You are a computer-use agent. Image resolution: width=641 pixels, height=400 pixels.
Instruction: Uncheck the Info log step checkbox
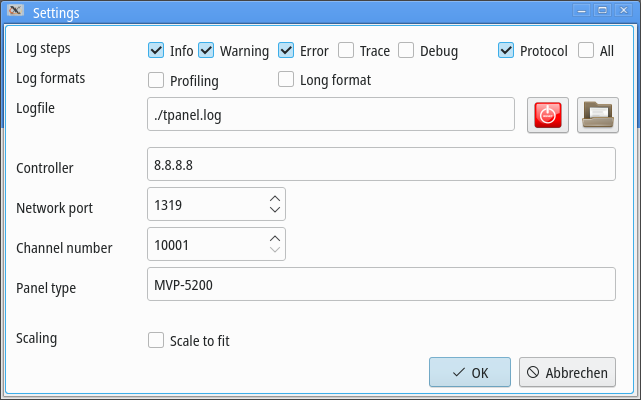[x=156, y=50]
